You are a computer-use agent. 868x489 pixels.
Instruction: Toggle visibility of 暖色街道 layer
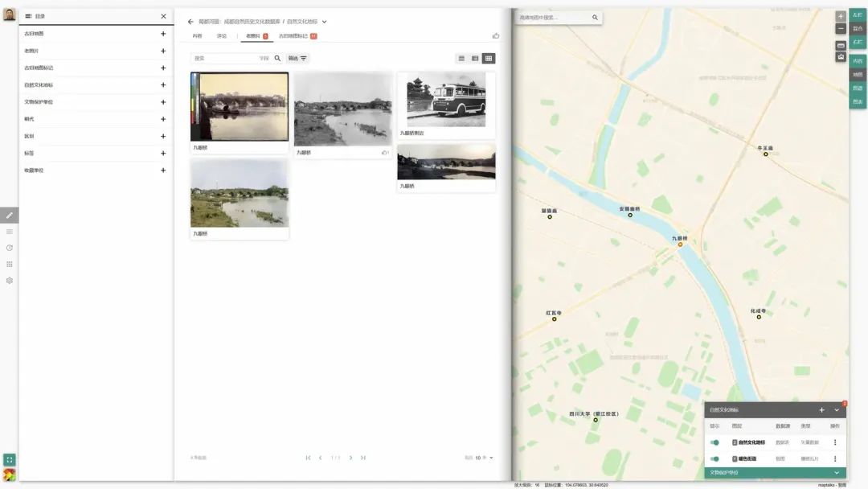(x=714, y=458)
